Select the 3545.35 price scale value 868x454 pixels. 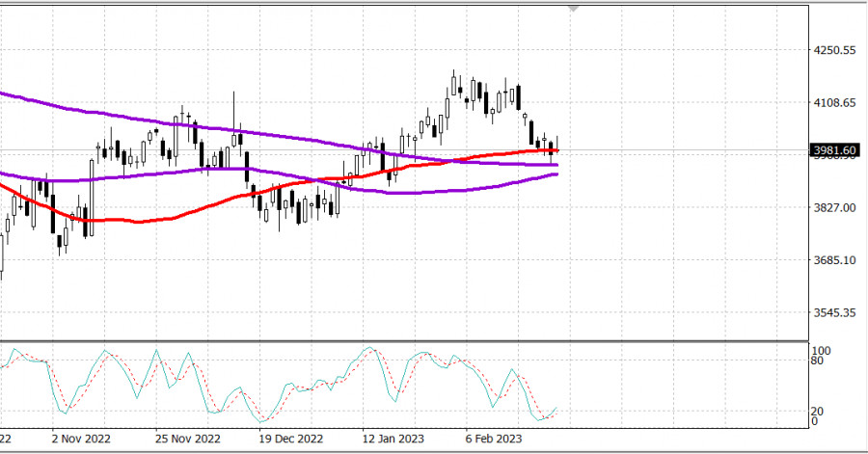[834, 313]
